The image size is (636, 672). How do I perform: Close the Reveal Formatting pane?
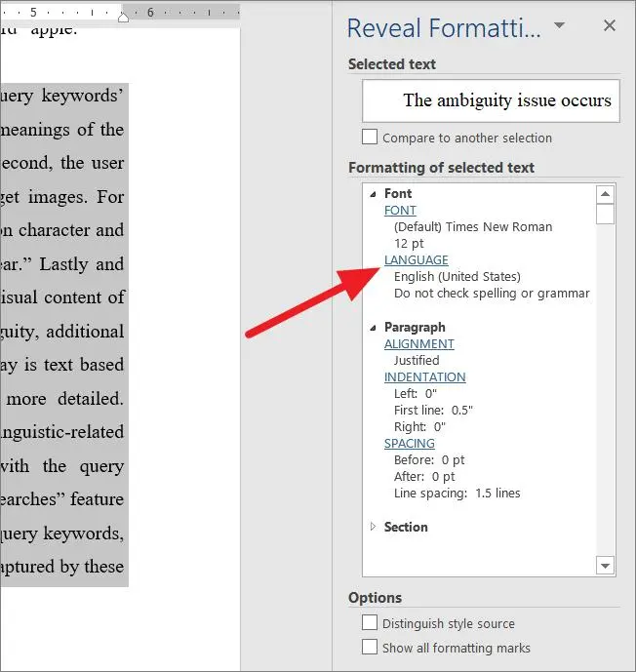point(610,25)
